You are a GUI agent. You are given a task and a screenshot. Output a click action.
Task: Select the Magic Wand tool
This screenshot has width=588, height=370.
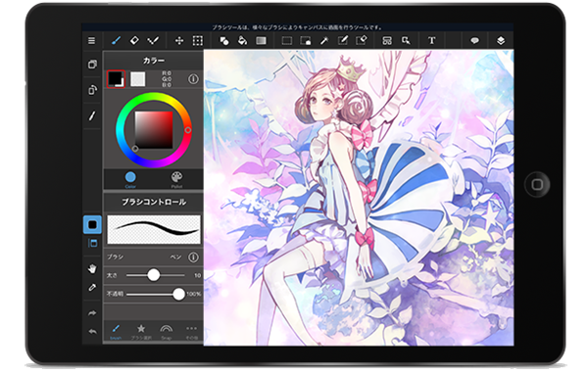[324, 40]
